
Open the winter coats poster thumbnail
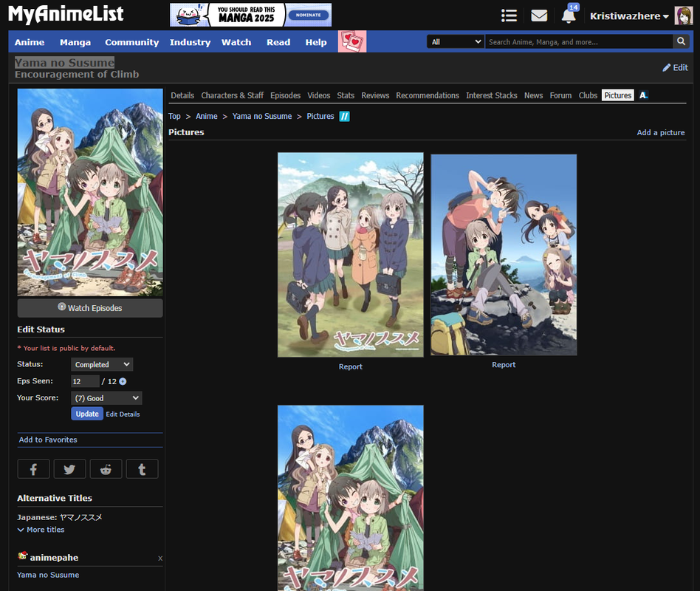(351, 255)
